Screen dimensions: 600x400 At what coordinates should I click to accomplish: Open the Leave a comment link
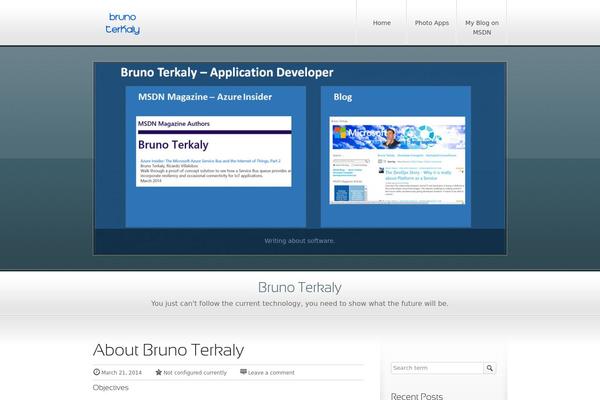pyautogui.click(x=271, y=372)
